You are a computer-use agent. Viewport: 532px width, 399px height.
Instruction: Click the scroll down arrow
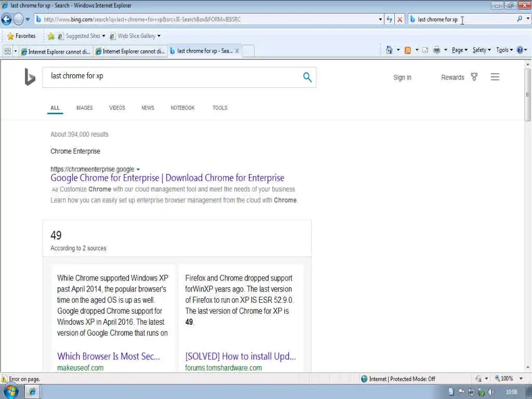[528, 368]
